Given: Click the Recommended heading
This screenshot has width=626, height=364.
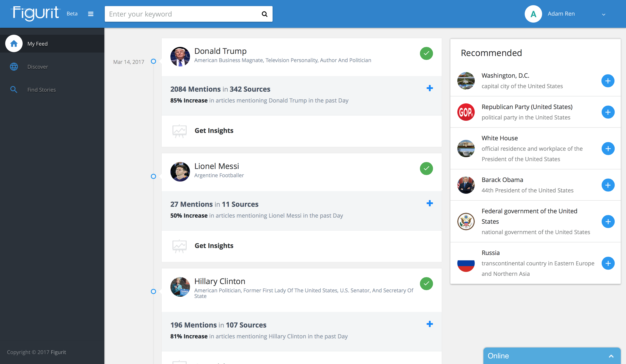Looking at the screenshot, I should (491, 53).
